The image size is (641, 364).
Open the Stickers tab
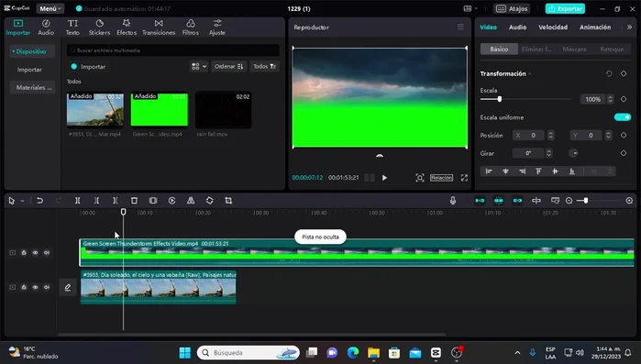(x=99, y=28)
